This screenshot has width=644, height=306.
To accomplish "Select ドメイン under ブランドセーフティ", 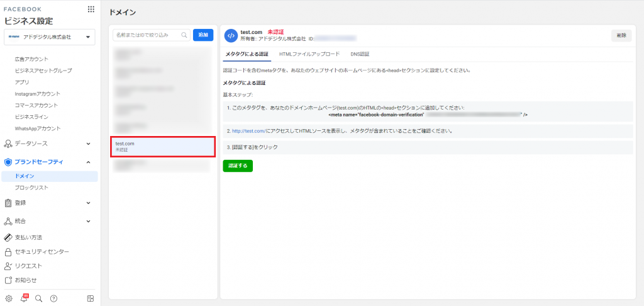I will click(50, 176).
